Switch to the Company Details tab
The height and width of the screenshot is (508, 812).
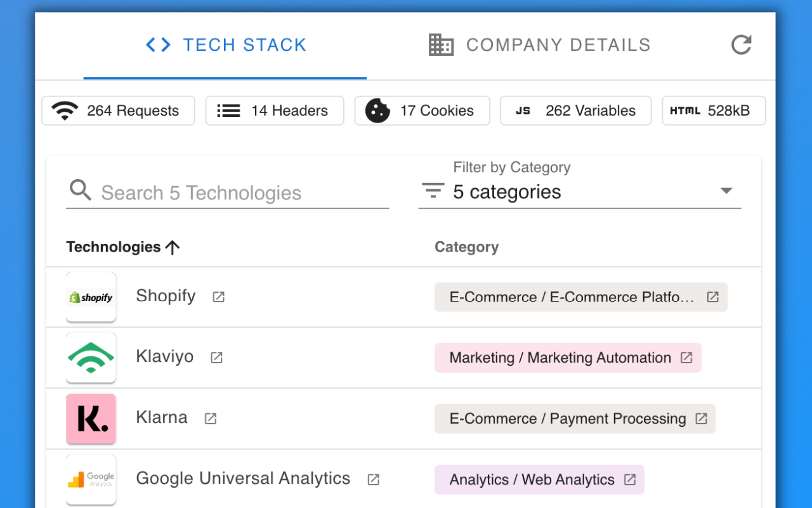point(538,44)
